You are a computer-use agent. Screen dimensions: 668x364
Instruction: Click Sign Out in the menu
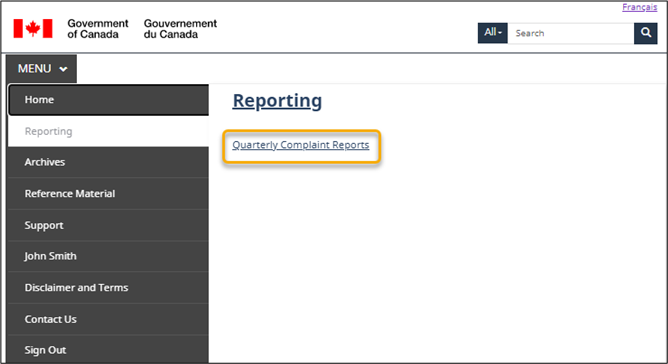coord(109,350)
